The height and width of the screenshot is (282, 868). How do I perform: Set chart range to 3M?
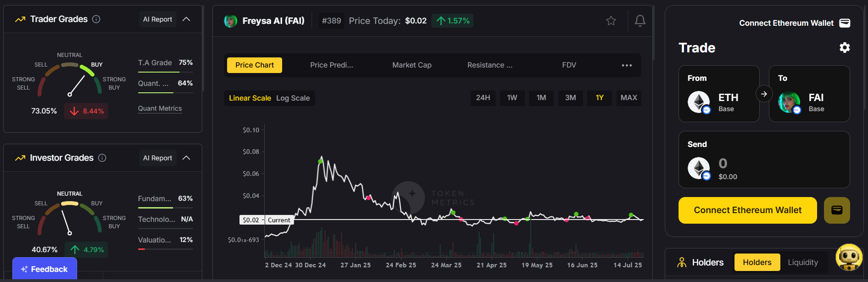tap(571, 98)
